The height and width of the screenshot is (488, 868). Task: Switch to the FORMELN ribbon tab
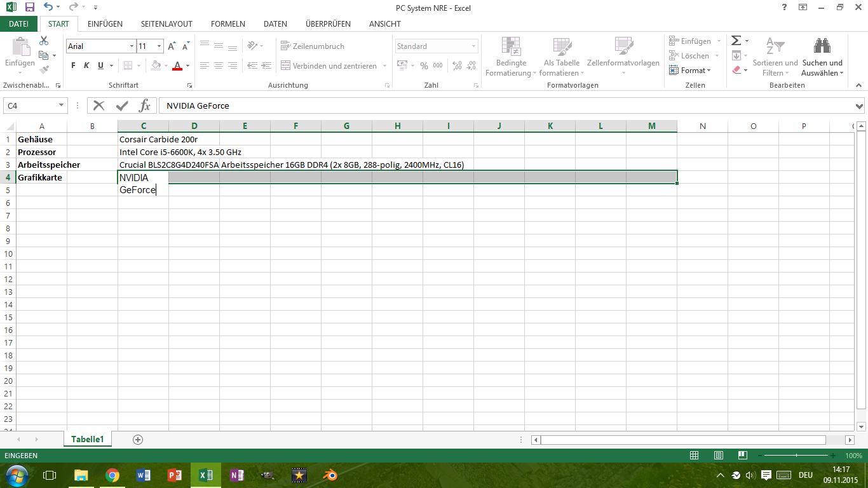227,24
